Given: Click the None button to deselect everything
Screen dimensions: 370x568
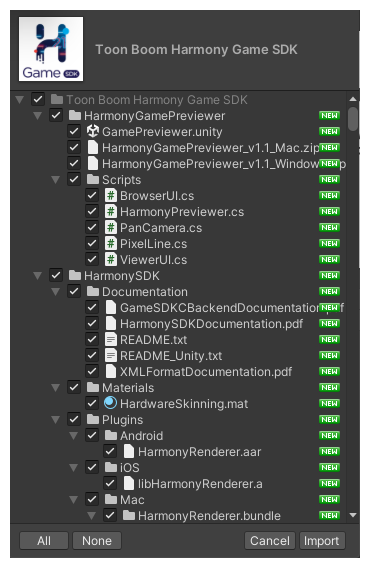Looking at the screenshot, I should [97, 540].
